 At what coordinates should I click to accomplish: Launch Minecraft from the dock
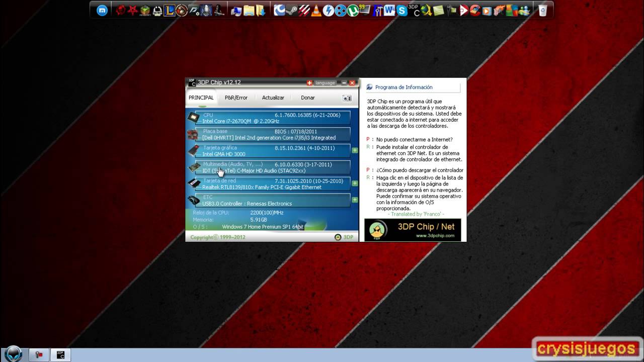pyautogui.click(x=145, y=10)
